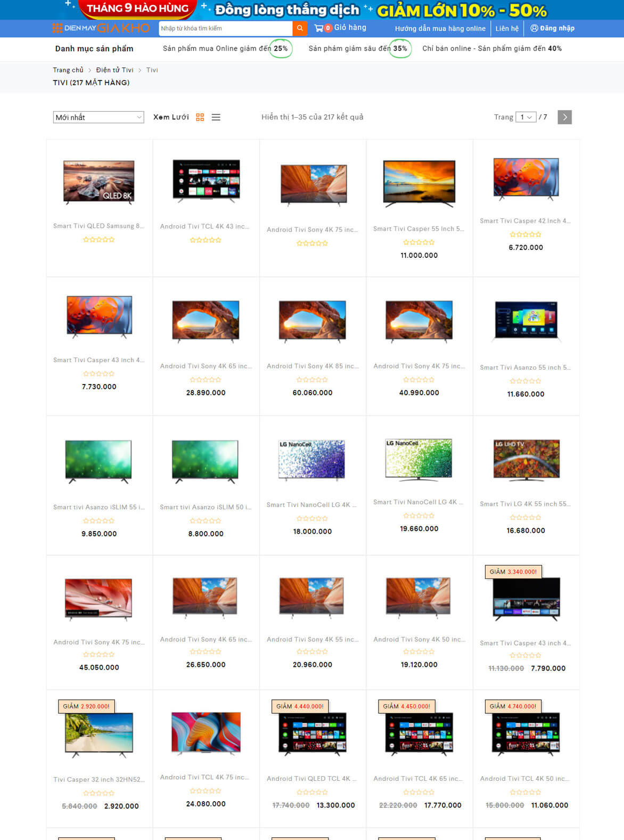
Task: Open the 'Liên hệ' menu item
Action: pyautogui.click(x=506, y=28)
